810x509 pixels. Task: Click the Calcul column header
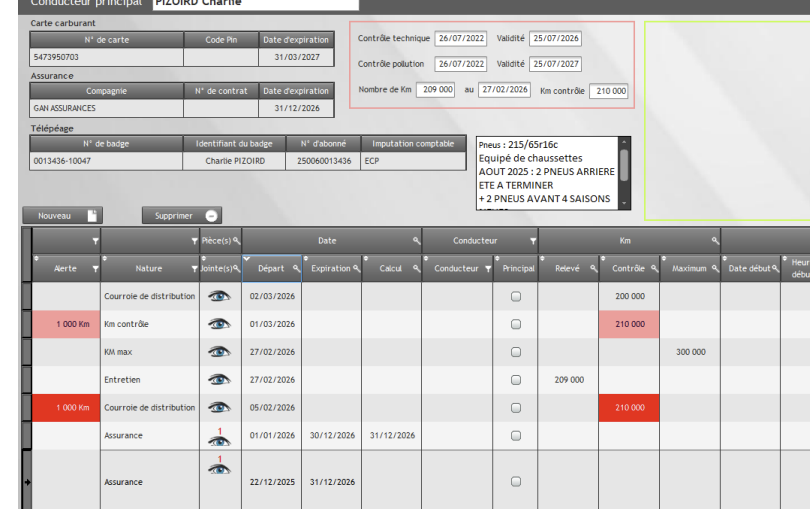click(391, 268)
